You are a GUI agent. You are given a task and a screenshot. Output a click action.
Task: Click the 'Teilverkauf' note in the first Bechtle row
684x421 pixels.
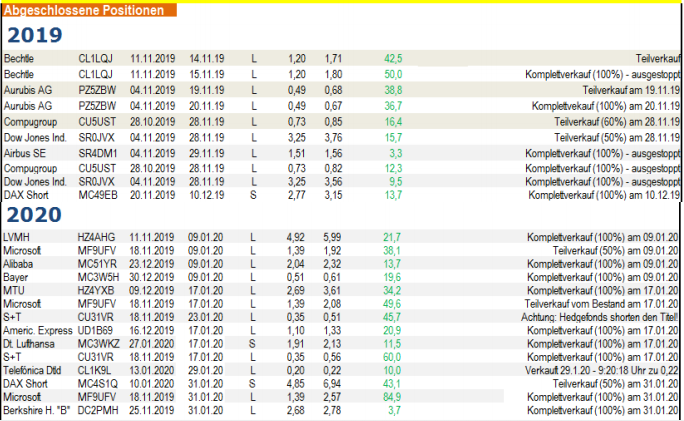(x=658, y=58)
